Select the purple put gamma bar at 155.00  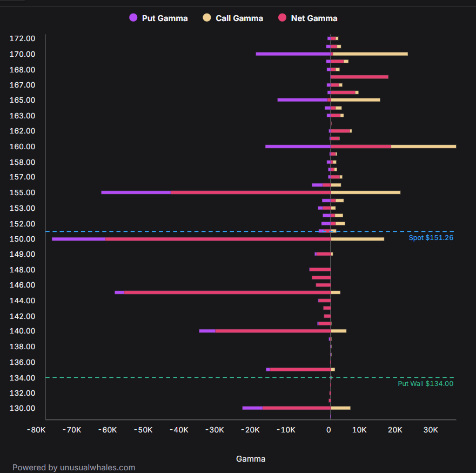point(136,192)
